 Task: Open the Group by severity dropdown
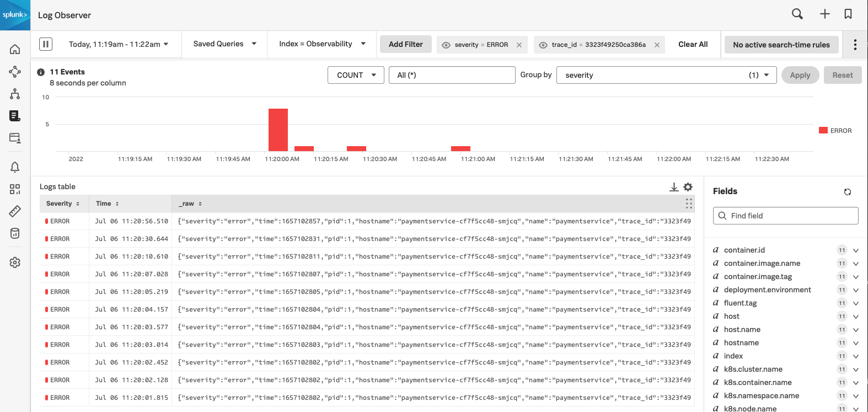pyautogui.click(x=667, y=75)
